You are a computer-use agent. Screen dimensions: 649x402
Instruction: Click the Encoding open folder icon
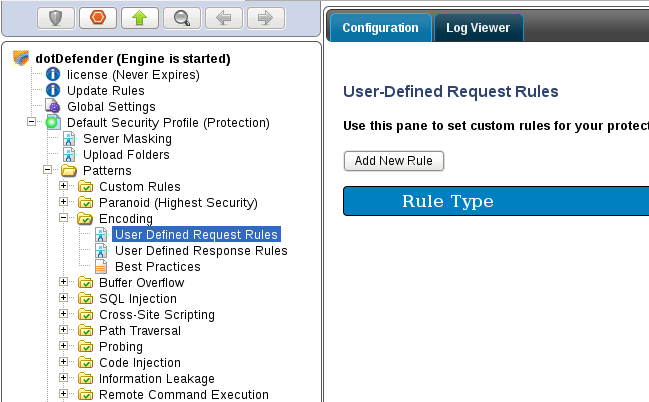pyautogui.click(x=85, y=219)
